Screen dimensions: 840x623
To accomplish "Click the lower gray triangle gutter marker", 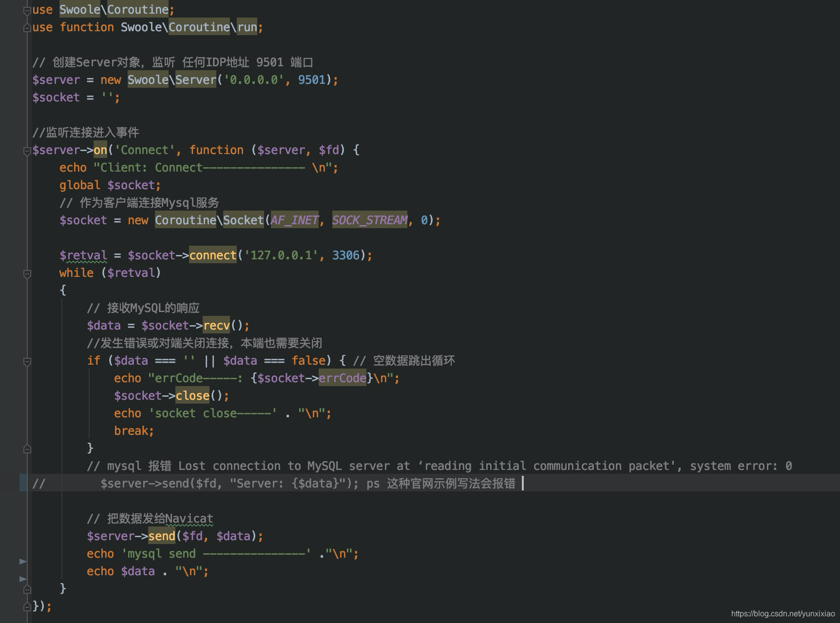I will (22, 579).
